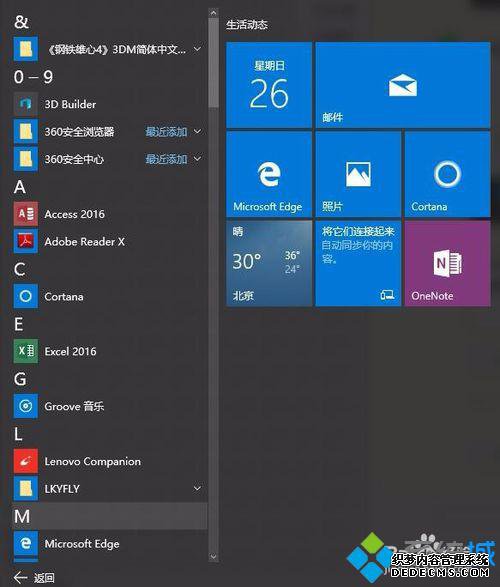Click the G letter section header
Image resolution: width=500 pixels, height=587 pixels.
click(20, 379)
